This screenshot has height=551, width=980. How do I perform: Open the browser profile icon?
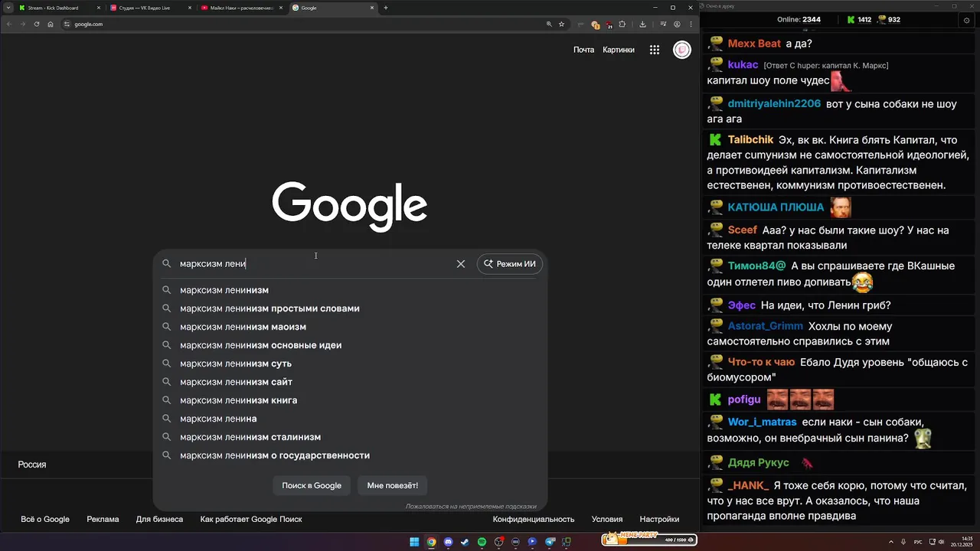point(677,24)
